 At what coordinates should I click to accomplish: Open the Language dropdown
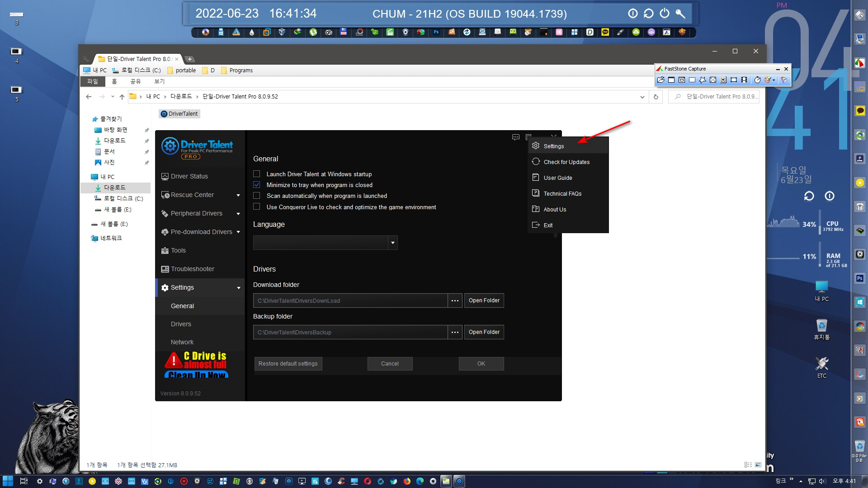pos(325,243)
